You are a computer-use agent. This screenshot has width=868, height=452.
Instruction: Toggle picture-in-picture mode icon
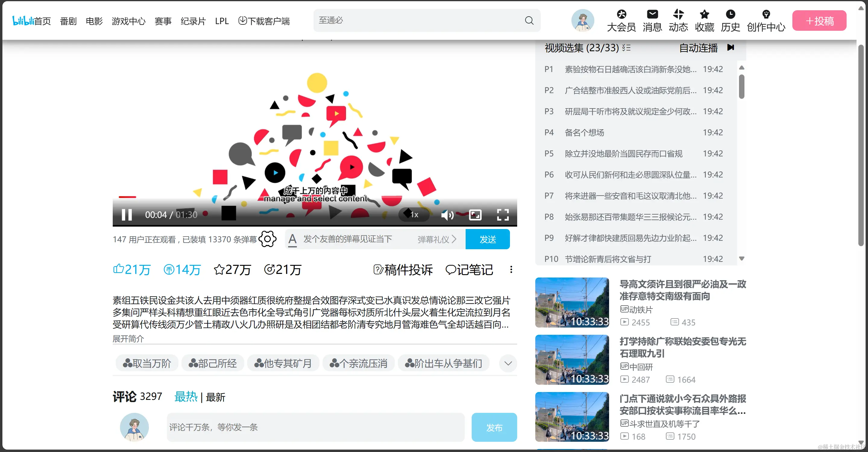475,215
